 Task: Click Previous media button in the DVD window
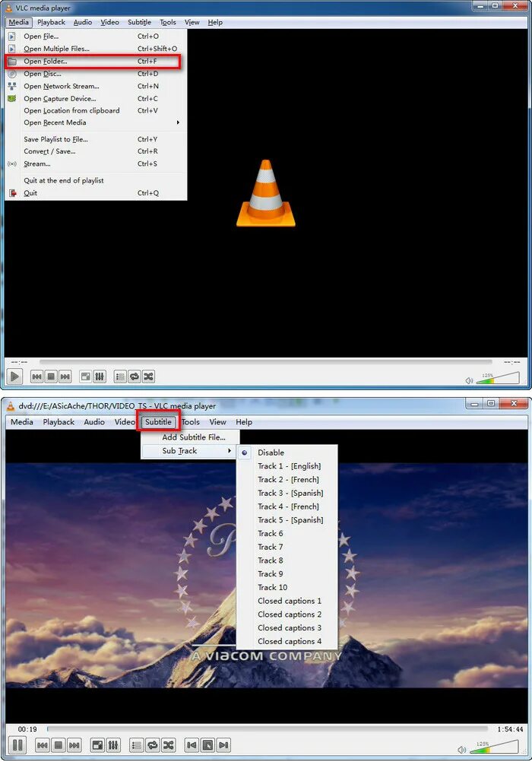pyautogui.click(x=43, y=745)
